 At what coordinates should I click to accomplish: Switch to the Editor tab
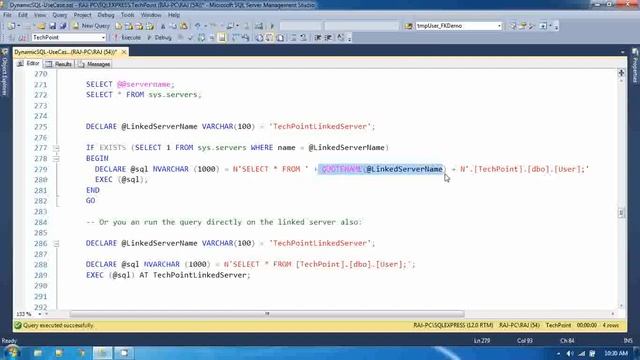coord(29,64)
